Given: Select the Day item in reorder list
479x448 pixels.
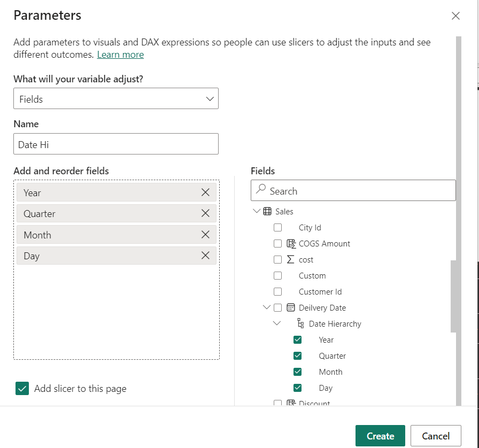Looking at the screenshot, I should (117, 256).
